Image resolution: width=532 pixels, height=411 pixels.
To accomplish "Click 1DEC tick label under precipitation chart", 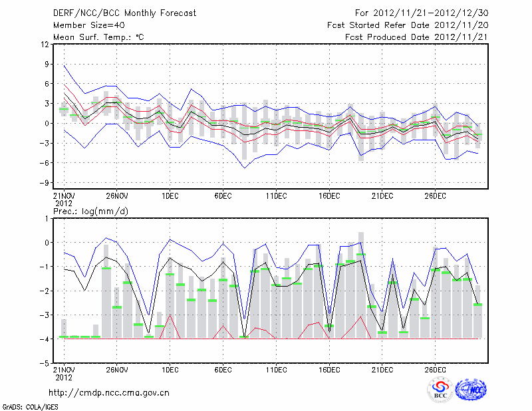I will pyautogui.click(x=170, y=370).
